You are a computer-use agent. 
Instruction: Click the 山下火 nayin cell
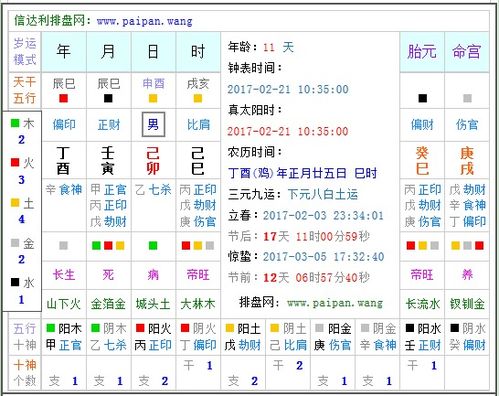click(63, 304)
